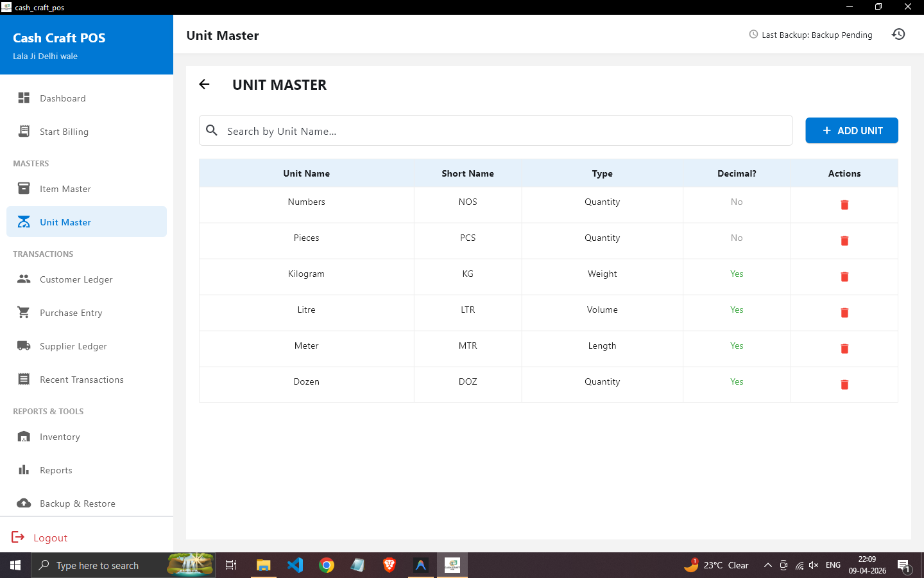Click No decimal value in Pieces row
Screen dimensions: 924x578
click(737, 238)
